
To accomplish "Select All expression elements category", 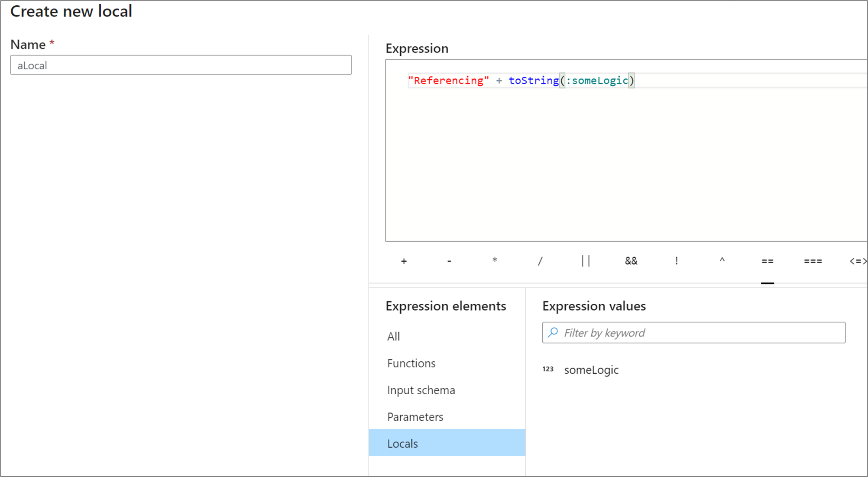I will click(394, 335).
